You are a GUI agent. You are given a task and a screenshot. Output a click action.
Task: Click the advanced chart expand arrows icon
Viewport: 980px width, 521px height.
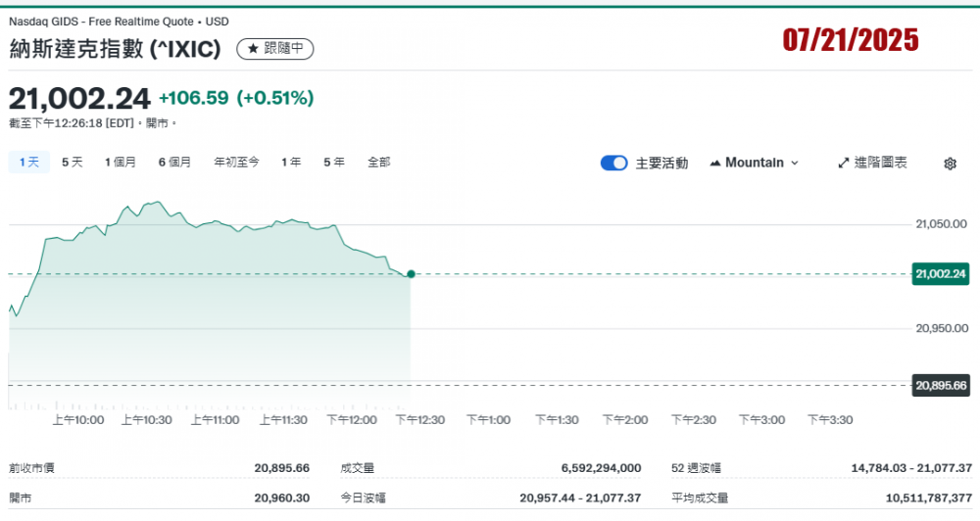coord(842,163)
